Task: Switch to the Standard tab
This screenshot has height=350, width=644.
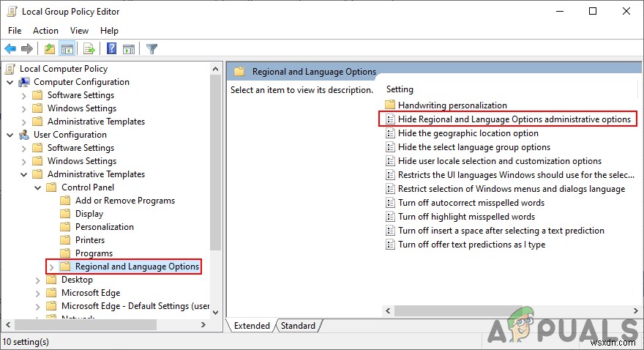Action: (x=298, y=326)
